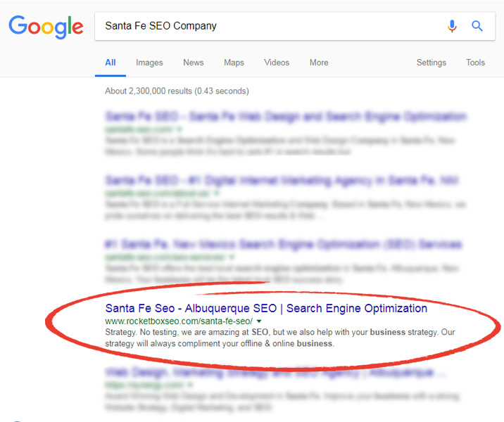Open the Web Design, Marketing Strategy result
The width and height of the screenshot is (504, 422).
[x=275, y=372]
